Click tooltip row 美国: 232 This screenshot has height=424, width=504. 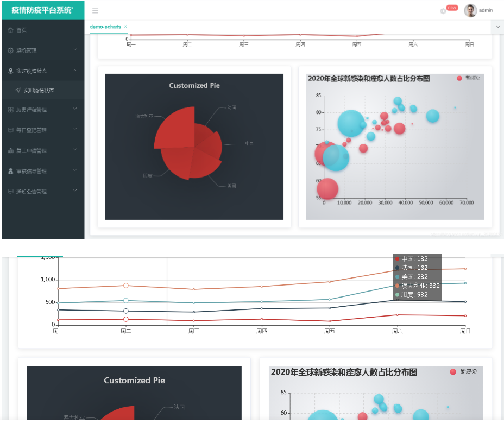(412, 276)
